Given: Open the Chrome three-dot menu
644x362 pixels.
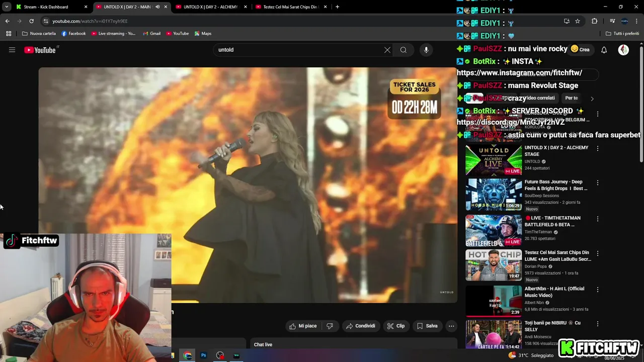Looking at the screenshot, I should [636, 21].
